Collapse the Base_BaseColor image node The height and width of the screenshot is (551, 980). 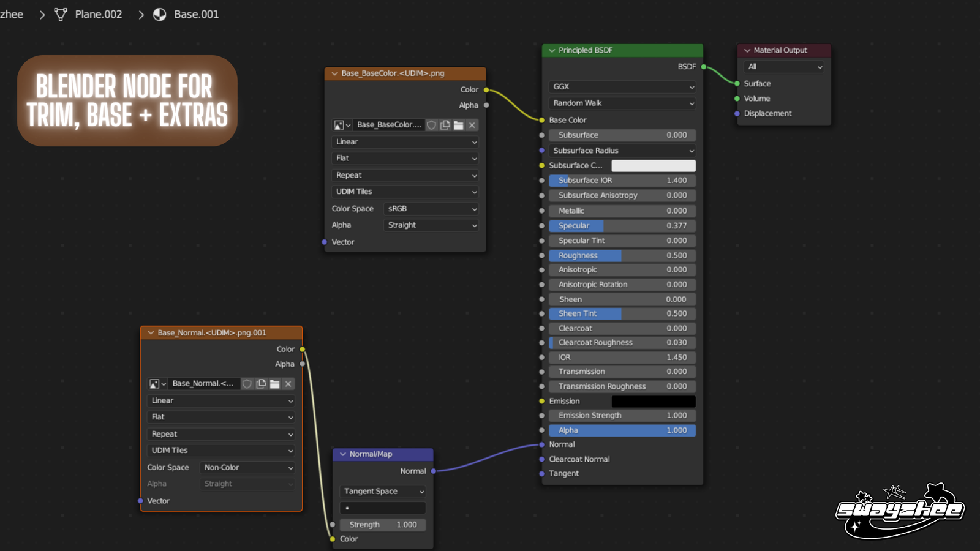pyautogui.click(x=334, y=73)
